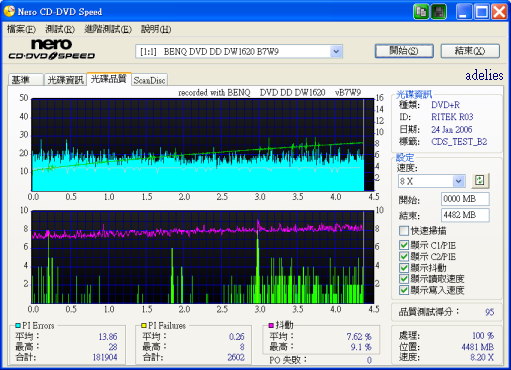This screenshot has width=511, height=370.
Task: Click the refresh icon beside speed dropdown
Action: point(480,181)
